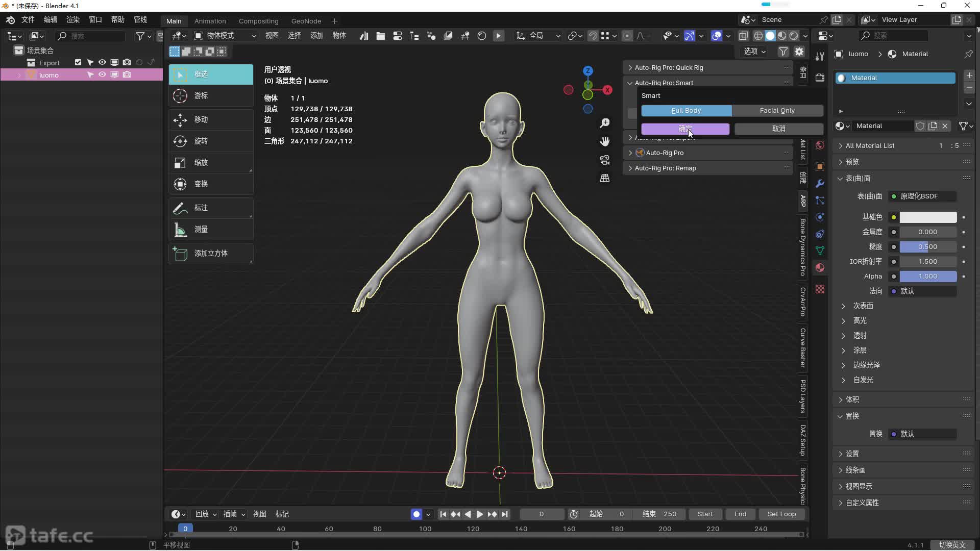Click the 取消 cancel button

(778, 129)
